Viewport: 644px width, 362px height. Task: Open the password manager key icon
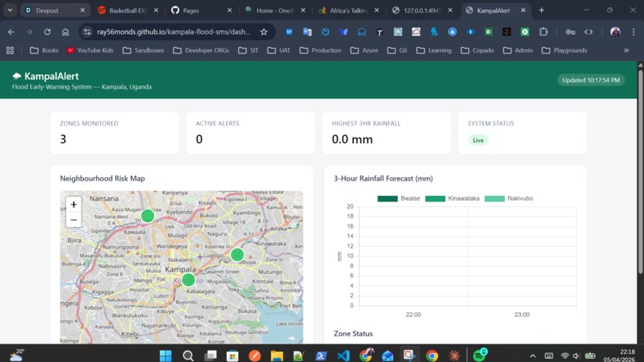tap(570, 32)
